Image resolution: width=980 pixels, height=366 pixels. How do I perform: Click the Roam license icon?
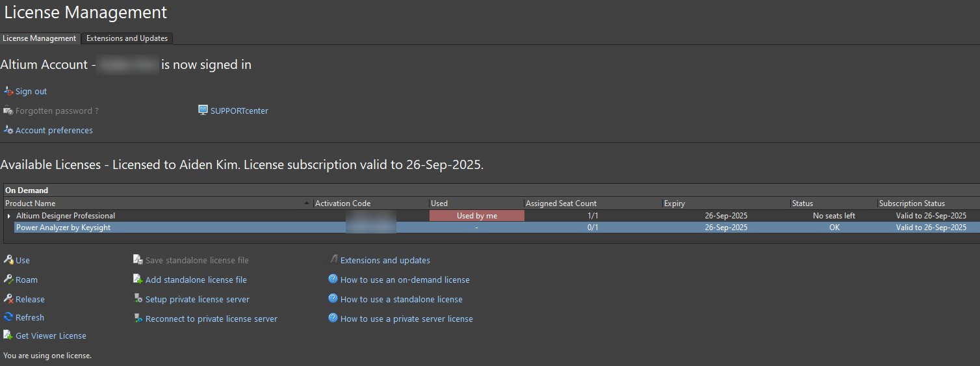tap(8, 280)
